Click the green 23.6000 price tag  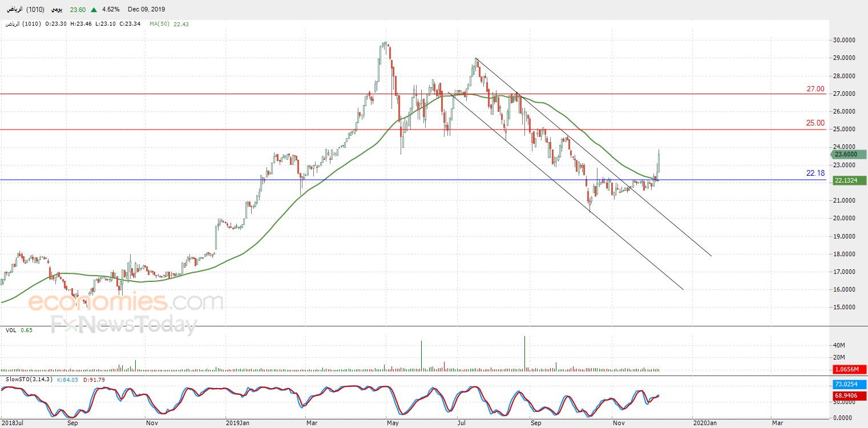(849, 154)
